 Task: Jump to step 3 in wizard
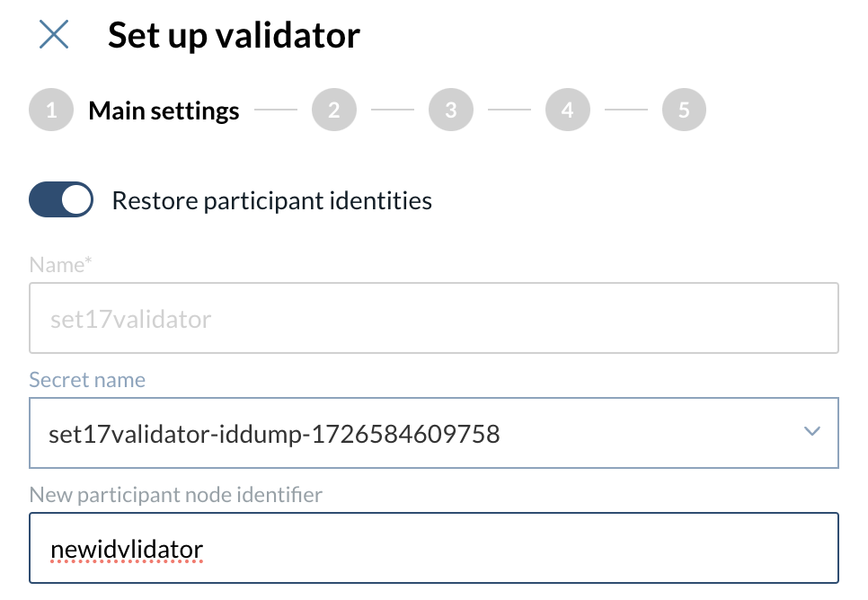pos(450,110)
